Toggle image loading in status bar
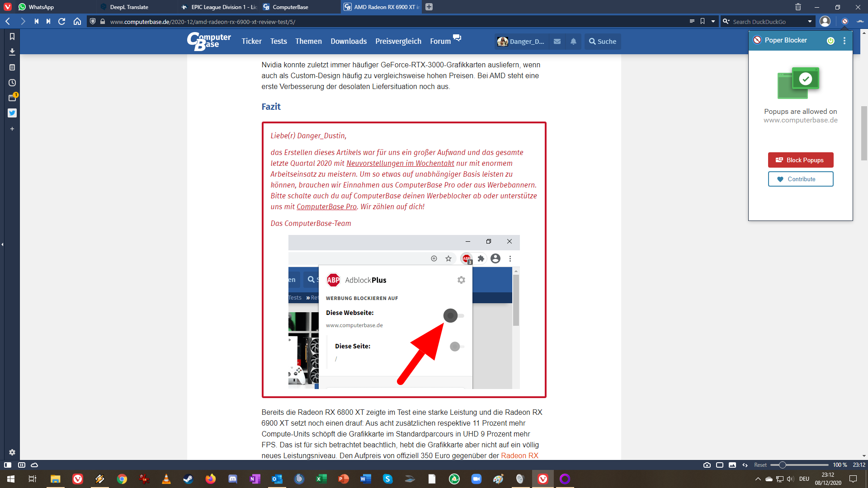 click(732, 465)
